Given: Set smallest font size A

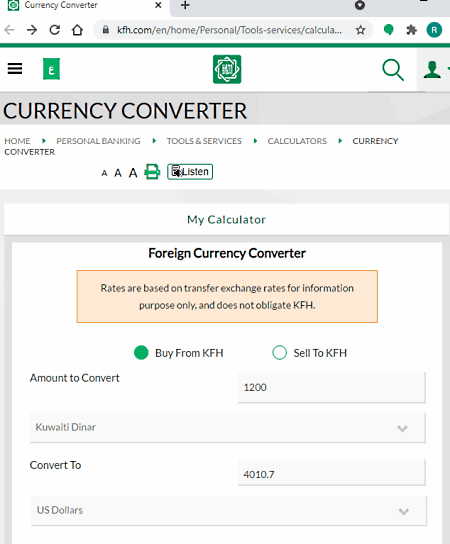Looking at the screenshot, I should coord(104,173).
